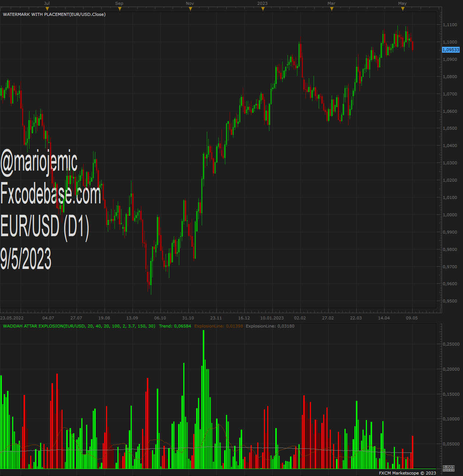The image size is (463, 476).
Task: Click the 1,0000 price axis label
Action: [x=450, y=215]
